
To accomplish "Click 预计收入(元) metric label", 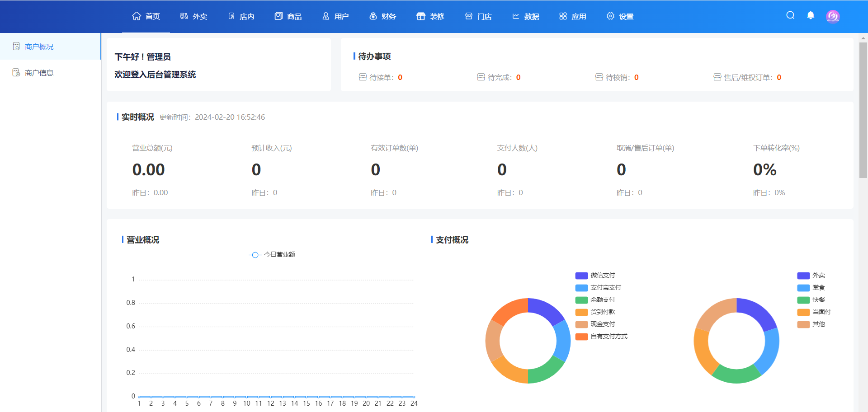I will pyautogui.click(x=272, y=148).
